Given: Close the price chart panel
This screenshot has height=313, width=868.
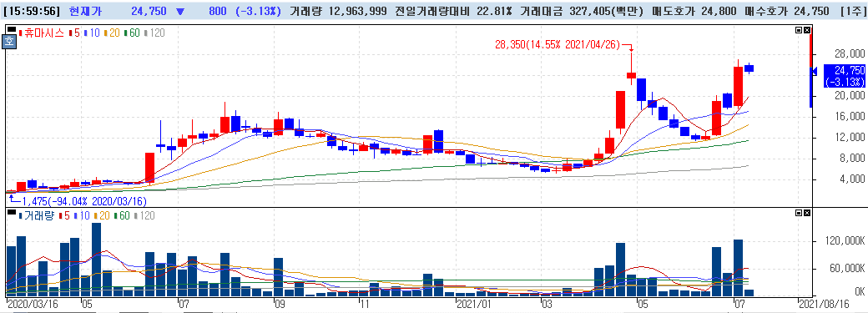Looking at the screenshot, I should (x=806, y=30).
